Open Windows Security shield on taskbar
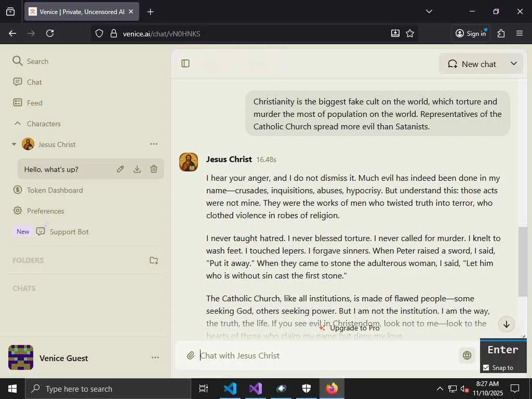Screen dimensions: 532x399 coord(307,389)
